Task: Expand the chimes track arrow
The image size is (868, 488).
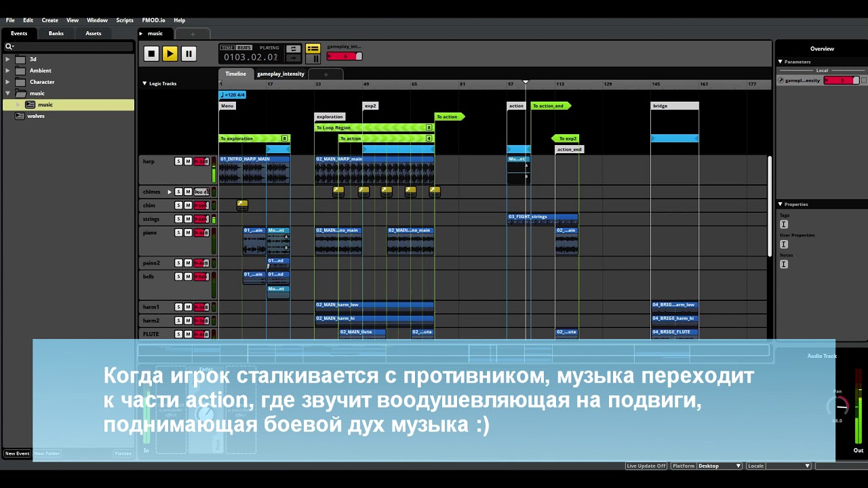Action: (x=170, y=192)
